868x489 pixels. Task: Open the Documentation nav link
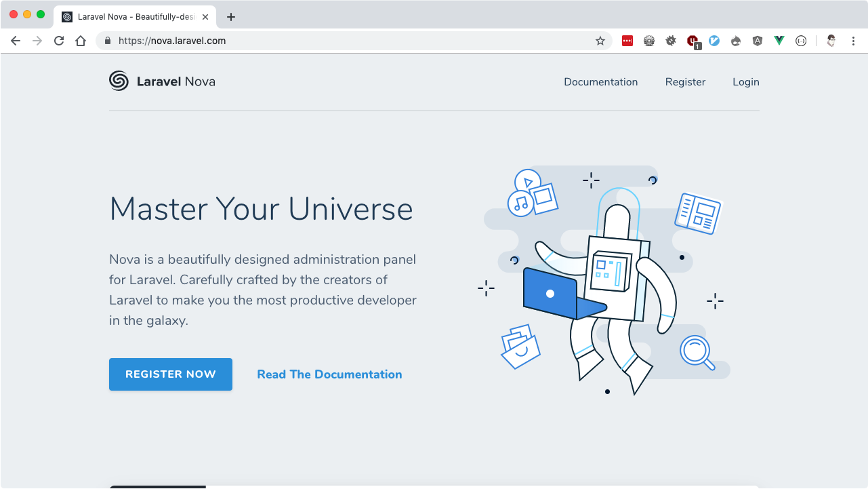600,82
